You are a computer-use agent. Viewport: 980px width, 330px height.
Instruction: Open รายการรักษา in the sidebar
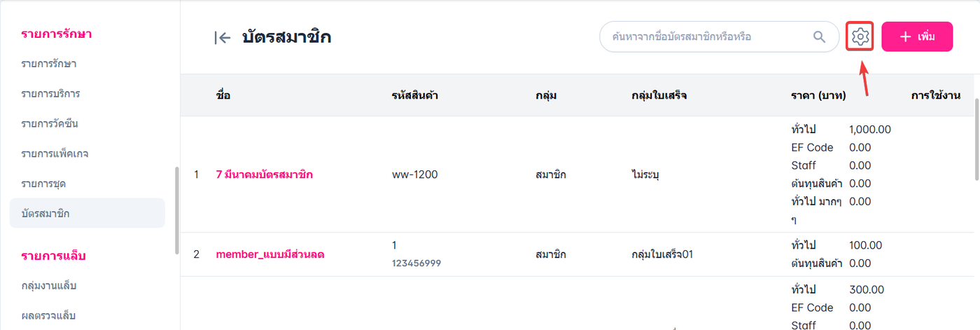pos(49,64)
